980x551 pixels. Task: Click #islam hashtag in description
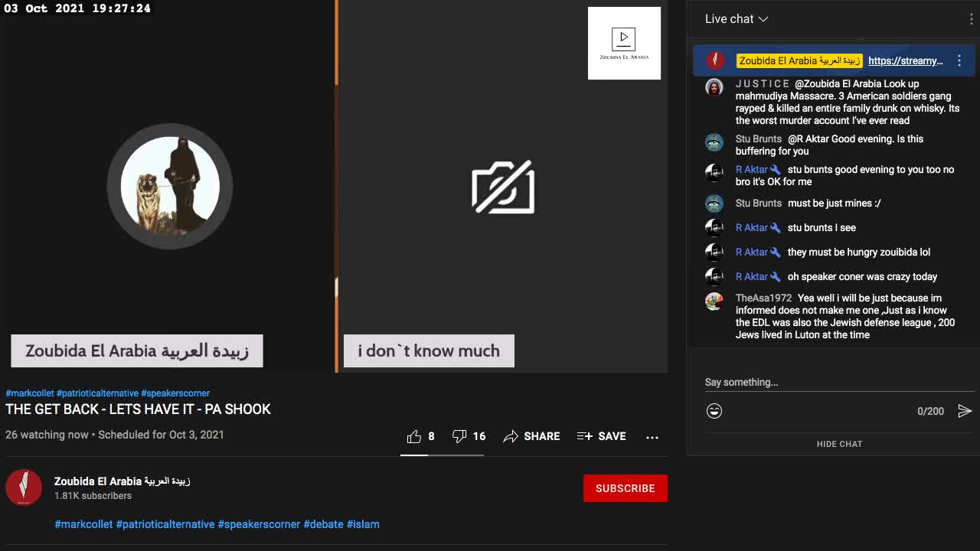[363, 524]
